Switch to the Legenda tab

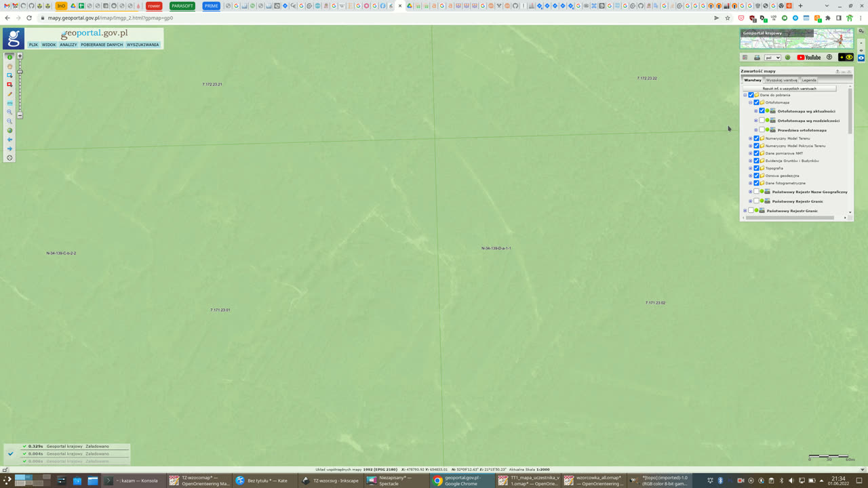809,80
